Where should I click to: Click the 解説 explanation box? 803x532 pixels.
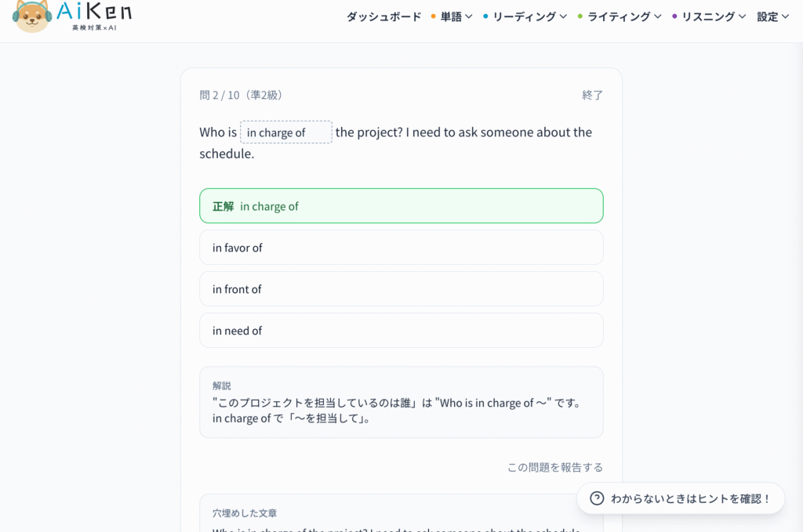401,402
